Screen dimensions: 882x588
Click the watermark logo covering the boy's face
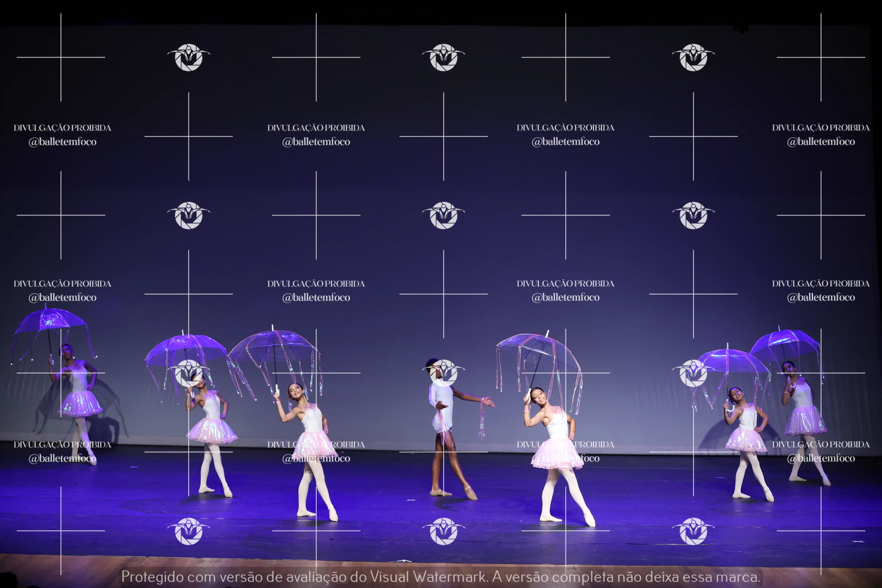pos(444,373)
